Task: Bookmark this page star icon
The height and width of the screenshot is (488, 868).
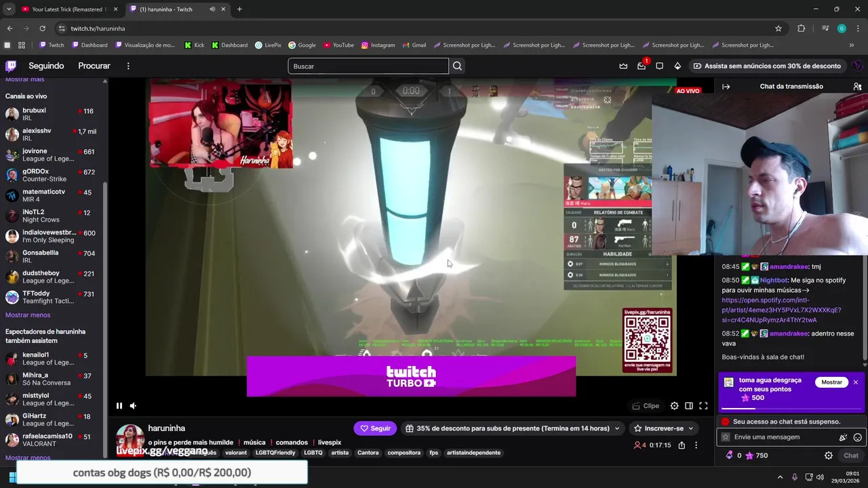Action: (778, 28)
